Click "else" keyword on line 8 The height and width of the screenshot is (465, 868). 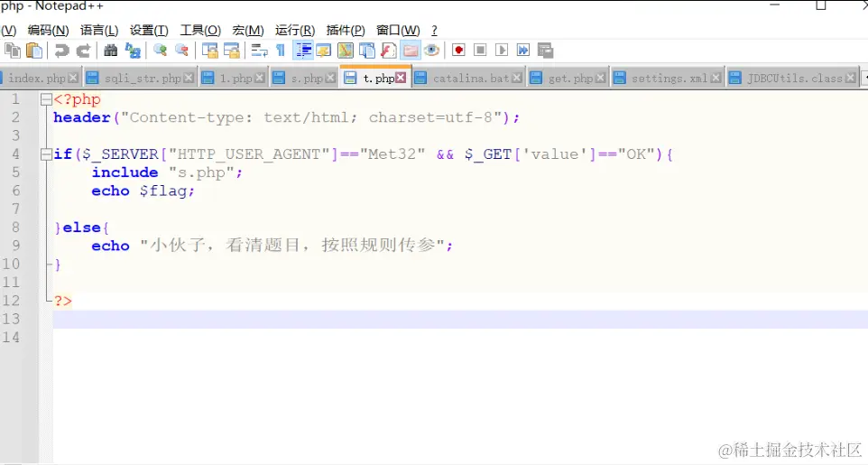82,228
